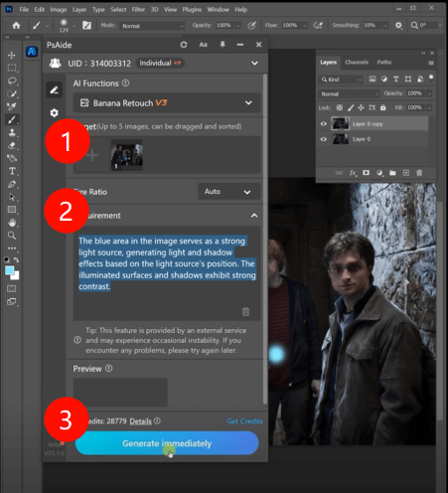Click the background color swatch

pyautogui.click(x=16, y=275)
